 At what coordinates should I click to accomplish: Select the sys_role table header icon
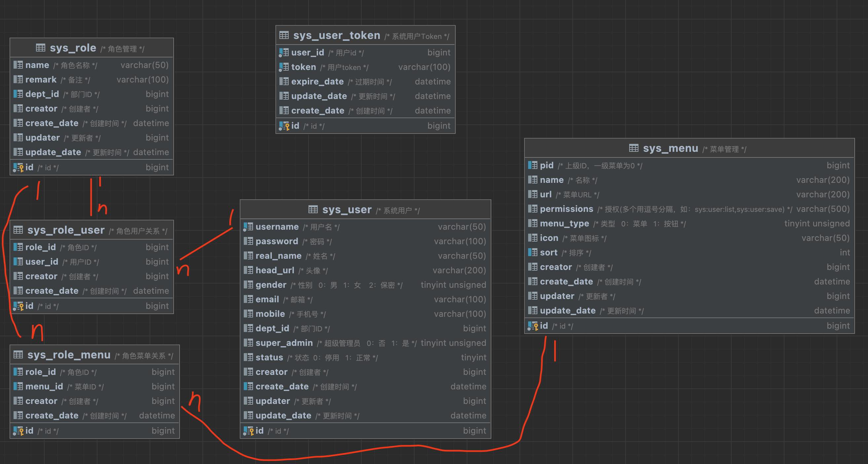click(x=40, y=48)
